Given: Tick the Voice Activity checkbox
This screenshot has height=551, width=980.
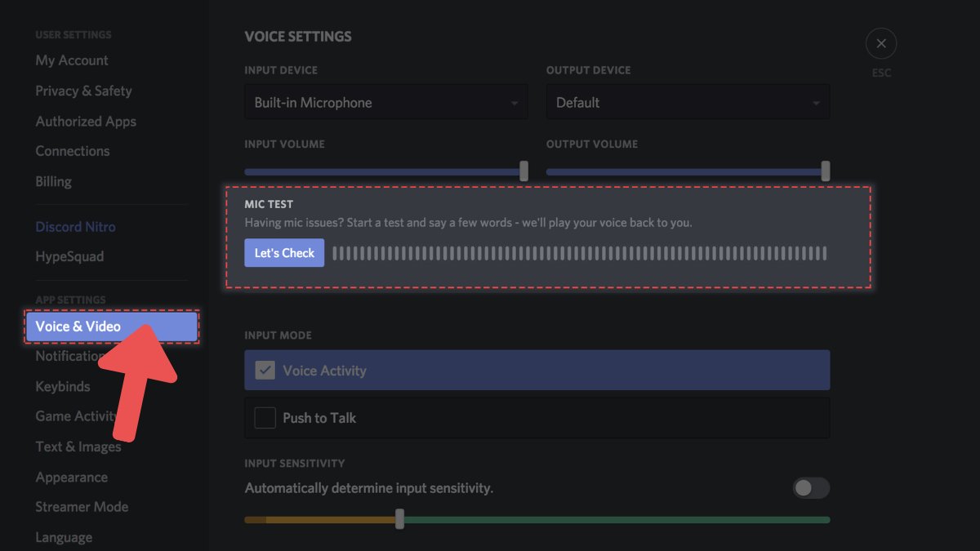Looking at the screenshot, I should tap(265, 371).
